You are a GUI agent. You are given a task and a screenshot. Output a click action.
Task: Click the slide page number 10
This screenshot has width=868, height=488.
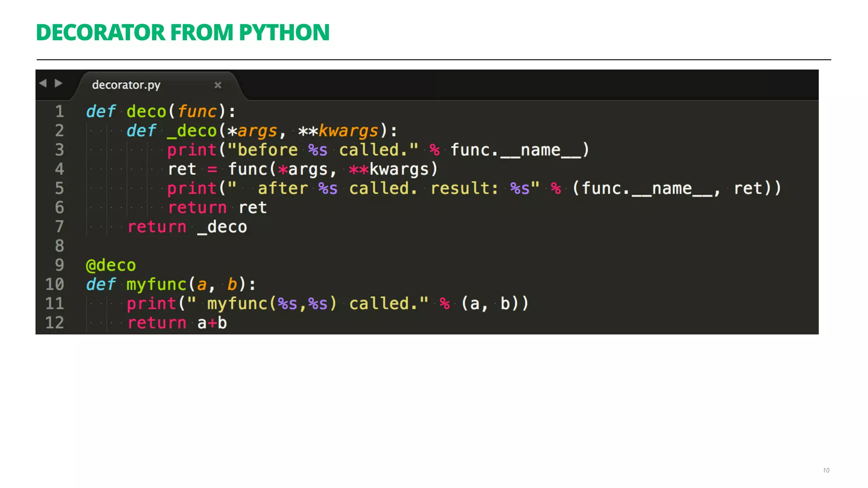click(x=826, y=470)
